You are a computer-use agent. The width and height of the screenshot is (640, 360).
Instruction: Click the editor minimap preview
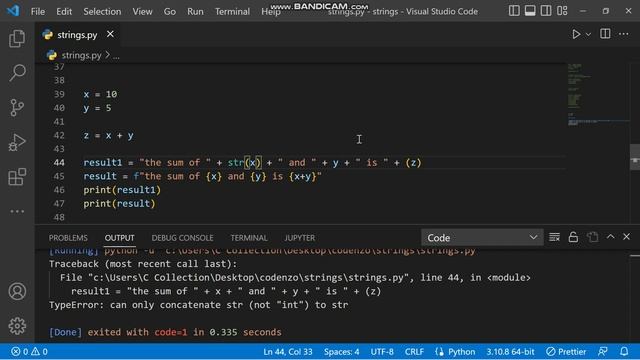coord(598,94)
